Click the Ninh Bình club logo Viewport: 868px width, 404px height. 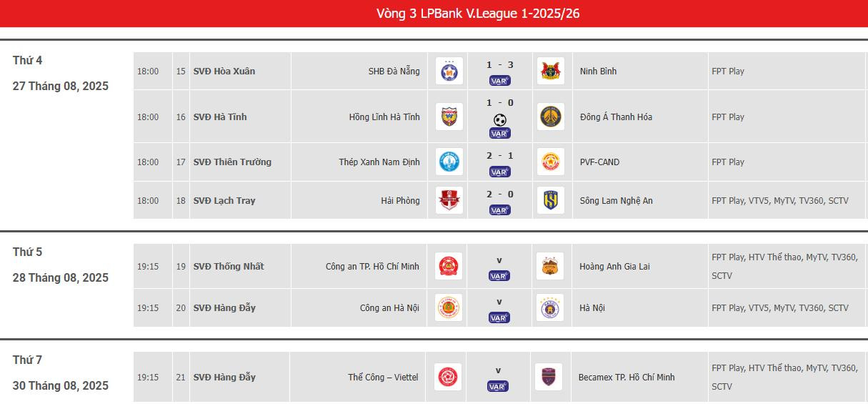(x=550, y=71)
